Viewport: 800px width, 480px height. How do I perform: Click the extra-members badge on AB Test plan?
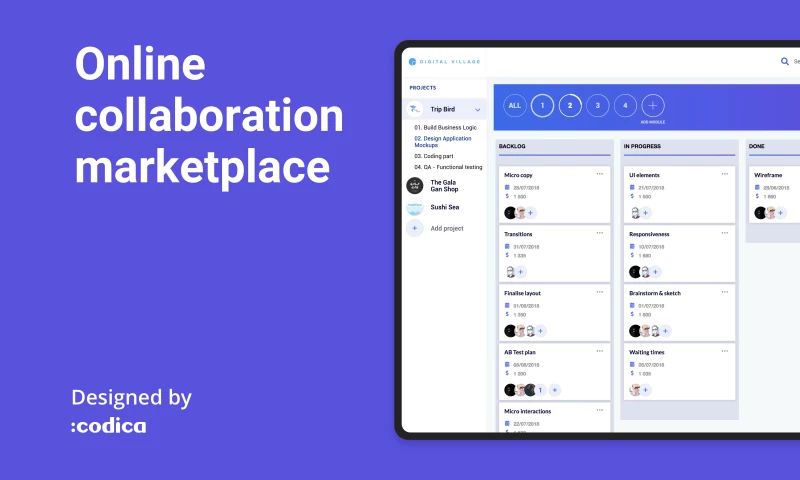click(540, 390)
